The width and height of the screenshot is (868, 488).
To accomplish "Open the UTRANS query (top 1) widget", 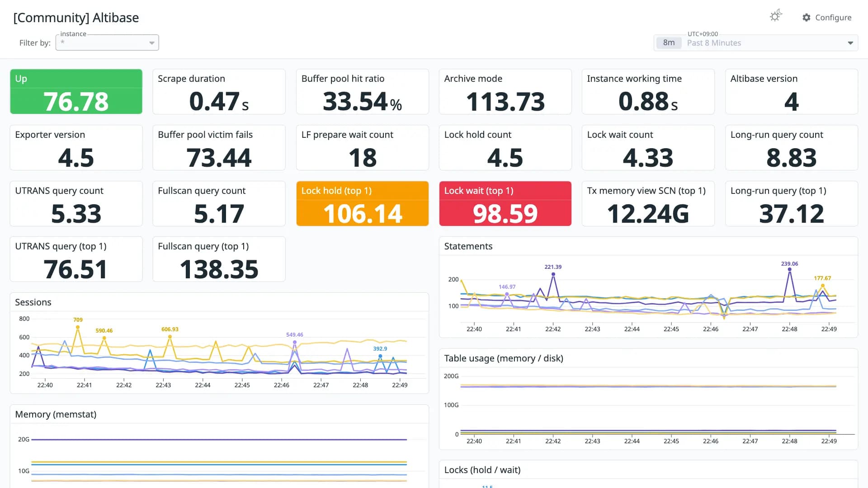I will pyautogui.click(x=76, y=259).
